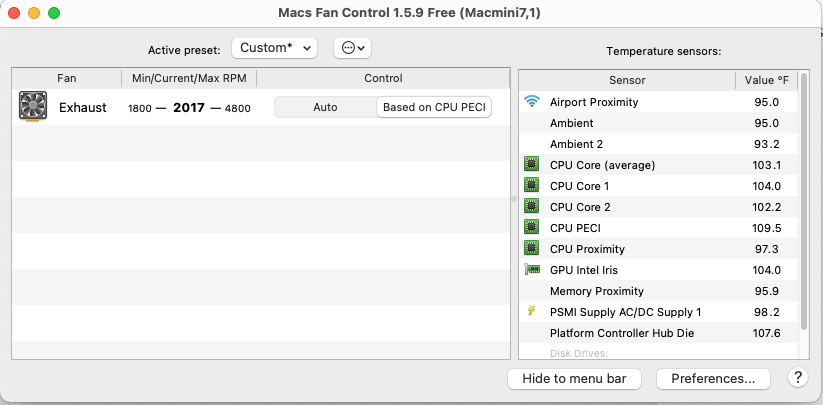Open the ellipsis preset options menu

point(352,48)
